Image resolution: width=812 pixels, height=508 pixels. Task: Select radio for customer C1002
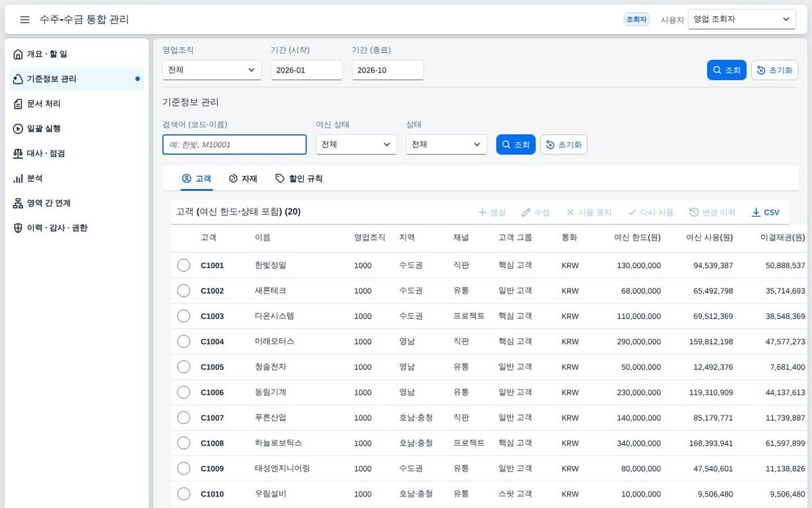tap(183, 291)
